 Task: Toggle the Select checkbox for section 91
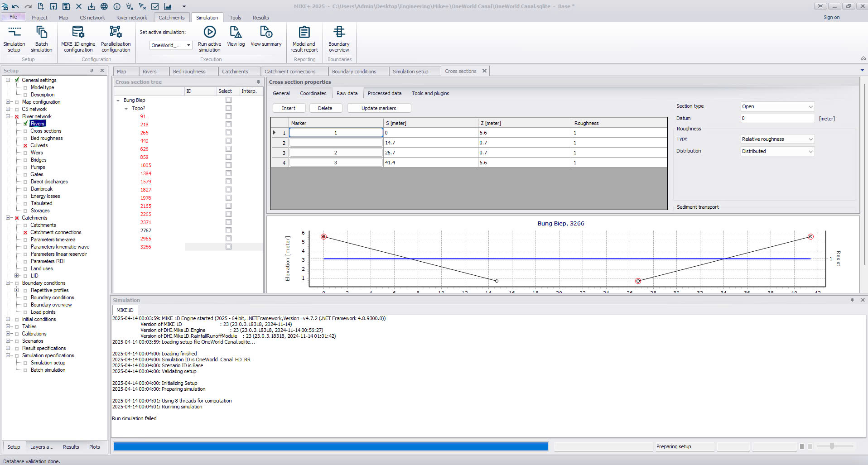tap(228, 116)
